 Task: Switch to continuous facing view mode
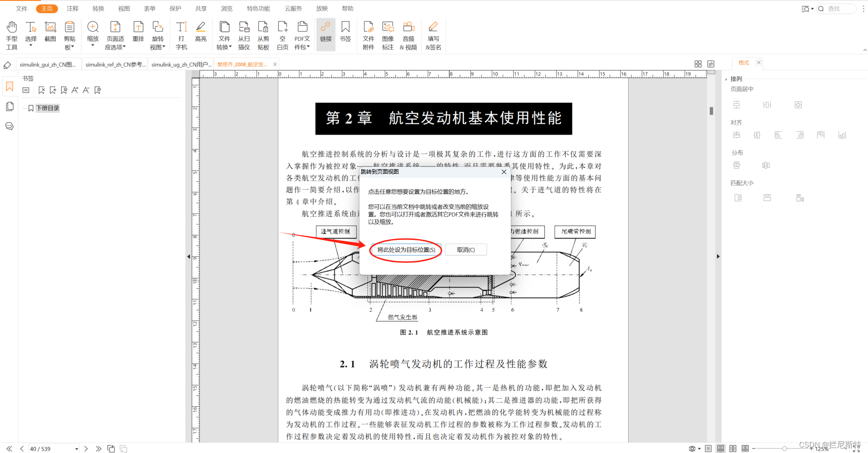(745, 448)
